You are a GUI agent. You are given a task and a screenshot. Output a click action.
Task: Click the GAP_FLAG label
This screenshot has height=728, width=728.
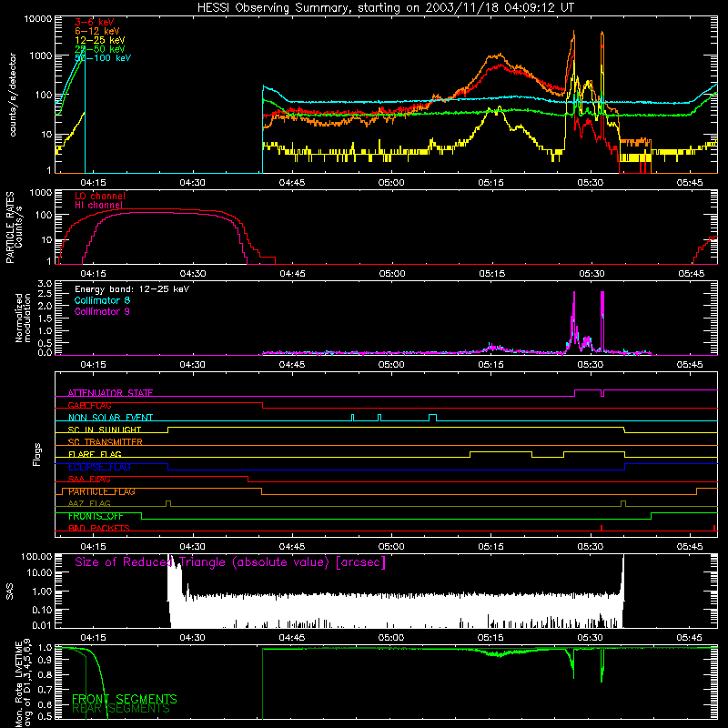click(x=89, y=405)
